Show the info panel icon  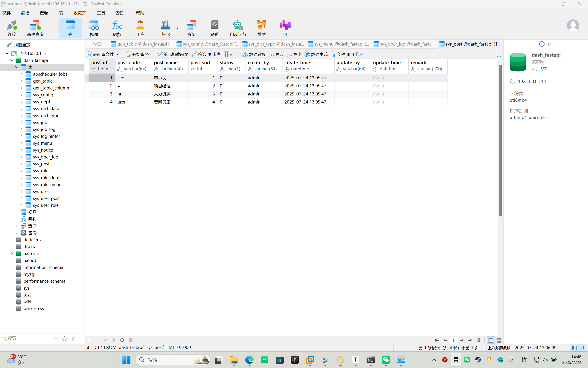pos(542,44)
